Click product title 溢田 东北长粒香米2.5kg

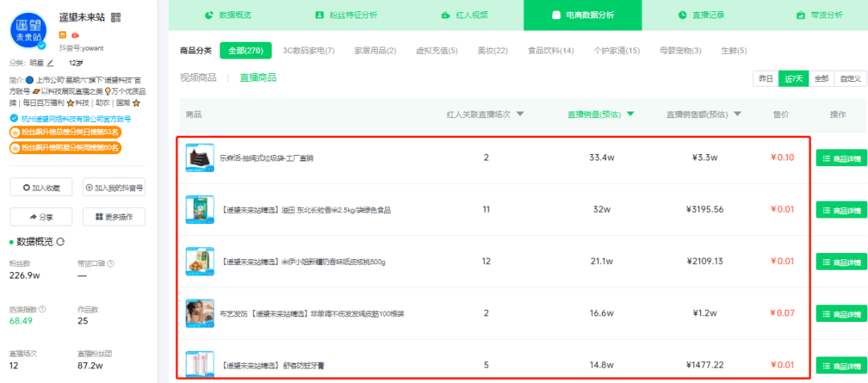click(305, 210)
